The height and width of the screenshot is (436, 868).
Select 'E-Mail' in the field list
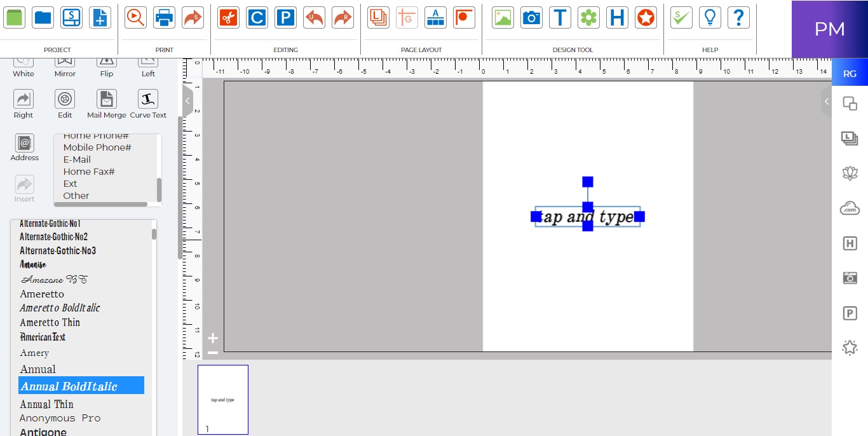pos(77,160)
